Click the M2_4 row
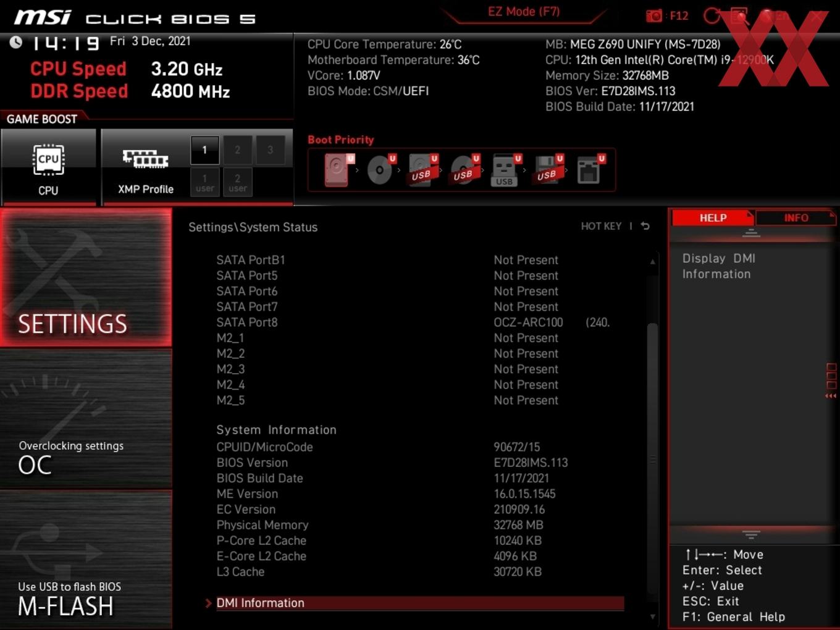Image resolution: width=840 pixels, height=630 pixels. pos(388,385)
